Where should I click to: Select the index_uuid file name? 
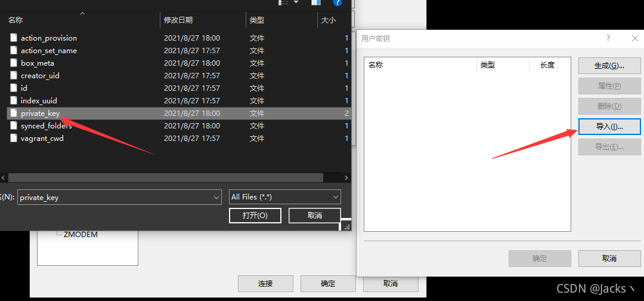pos(39,101)
